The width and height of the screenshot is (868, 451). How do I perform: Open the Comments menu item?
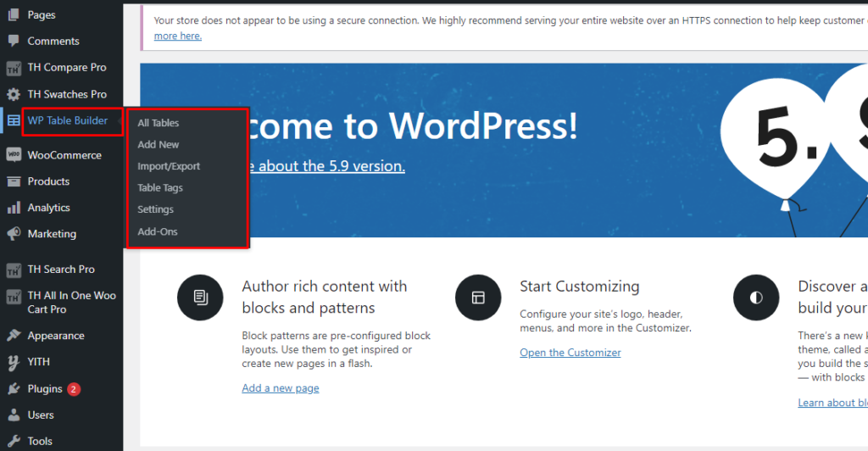(53, 41)
